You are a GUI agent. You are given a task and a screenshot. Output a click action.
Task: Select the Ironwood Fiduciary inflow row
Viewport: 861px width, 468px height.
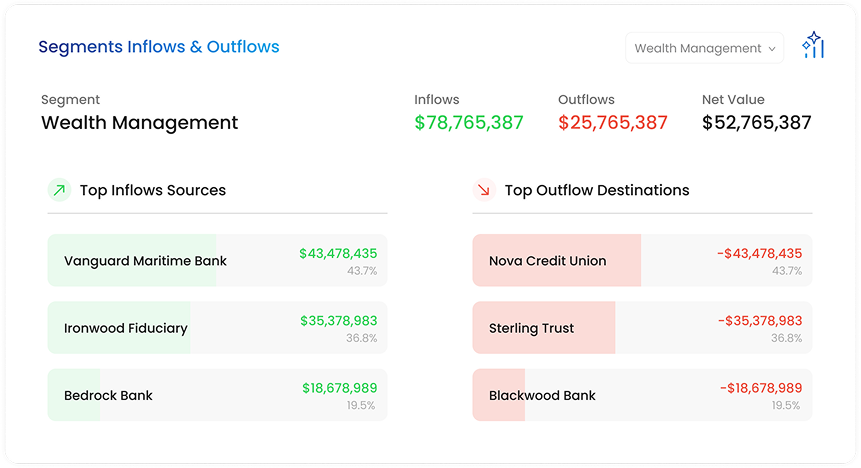[x=217, y=327]
